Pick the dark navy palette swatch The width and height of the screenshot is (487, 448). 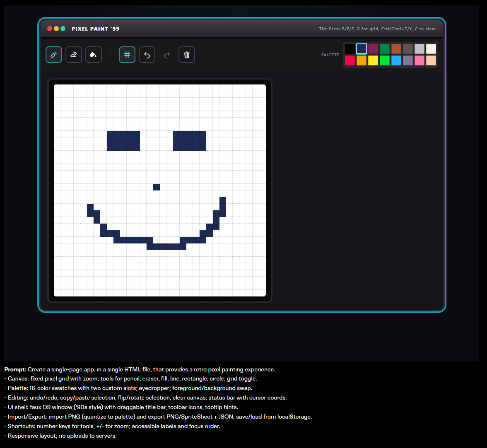pyautogui.click(x=362, y=49)
